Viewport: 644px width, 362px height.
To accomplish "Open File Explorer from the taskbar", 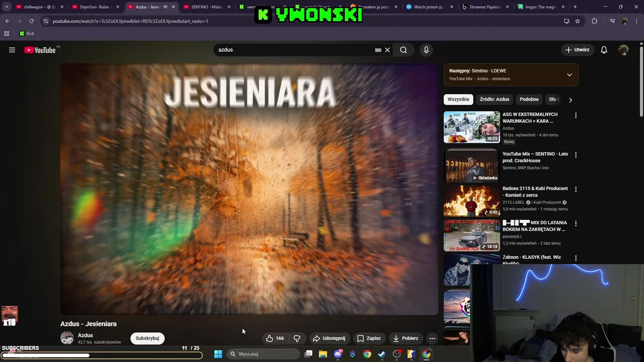I will 323,354.
